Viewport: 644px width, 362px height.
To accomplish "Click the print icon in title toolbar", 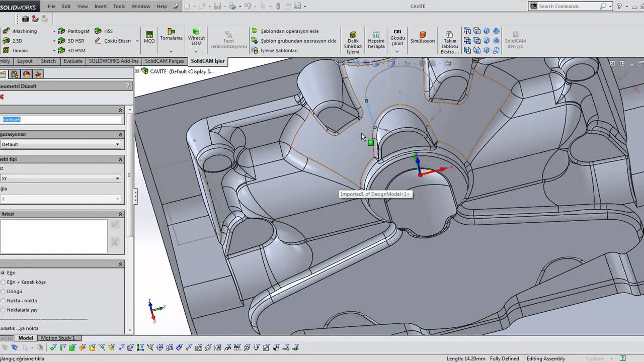I will point(232,6).
